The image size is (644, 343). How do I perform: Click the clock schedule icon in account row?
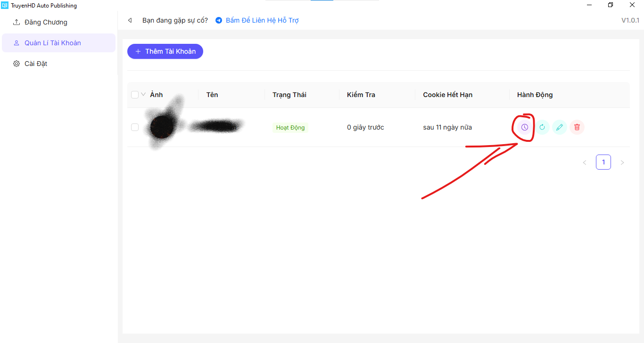[x=524, y=127]
